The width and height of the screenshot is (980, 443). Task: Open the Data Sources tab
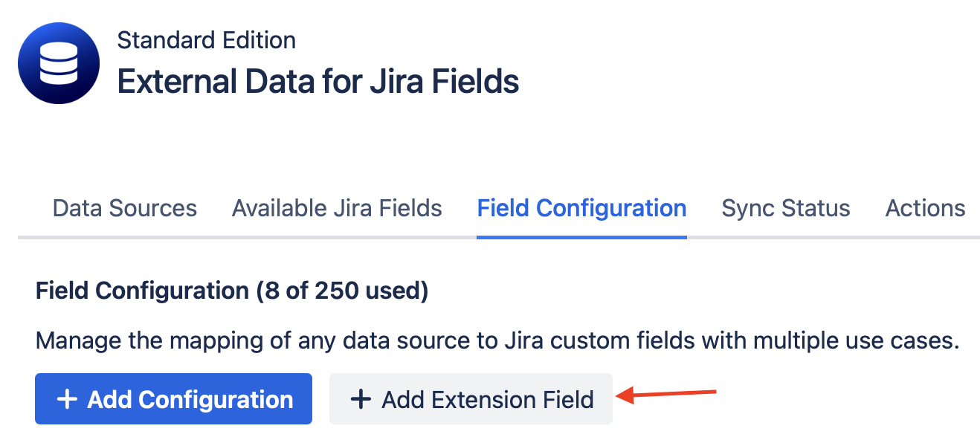click(125, 208)
